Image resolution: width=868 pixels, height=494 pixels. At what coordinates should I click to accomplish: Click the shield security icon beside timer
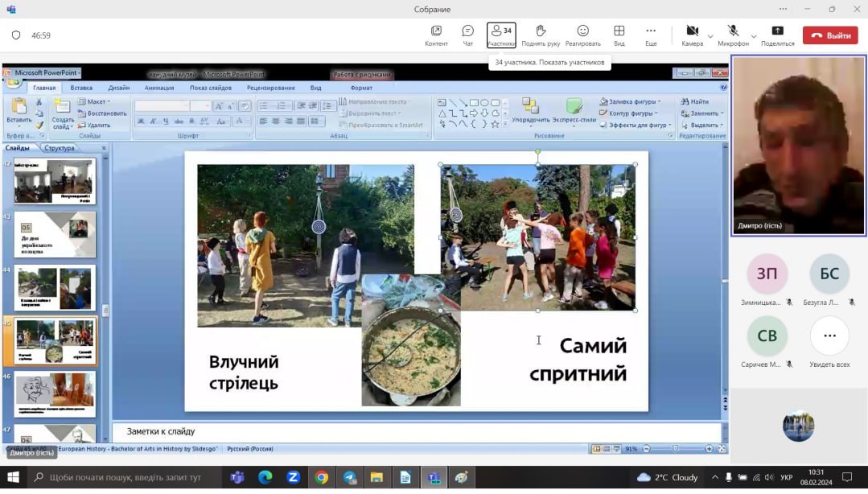click(x=16, y=35)
